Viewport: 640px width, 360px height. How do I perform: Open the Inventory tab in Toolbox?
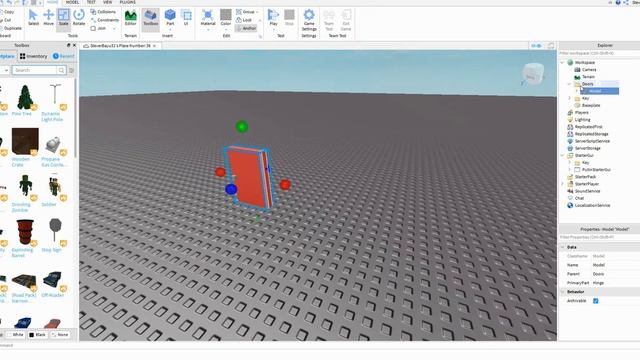(x=33, y=56)
